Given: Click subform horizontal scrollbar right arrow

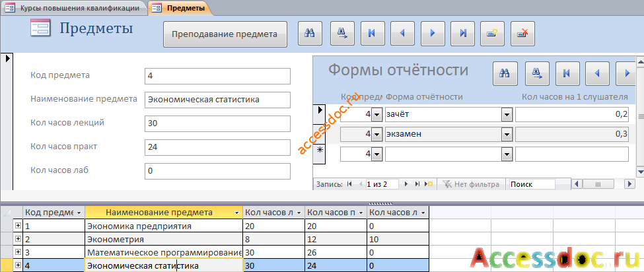Looking at the screenshot, I should [630, 184].
